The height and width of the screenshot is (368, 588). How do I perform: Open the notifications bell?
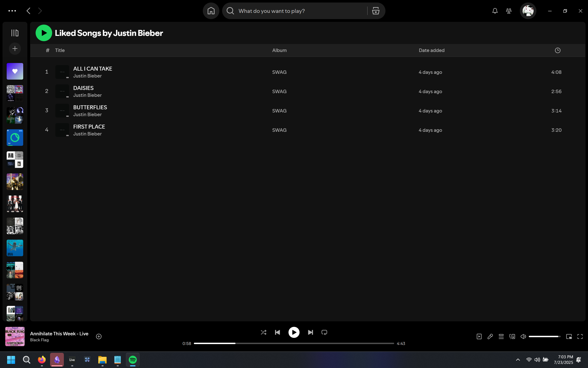click(495, 11)
